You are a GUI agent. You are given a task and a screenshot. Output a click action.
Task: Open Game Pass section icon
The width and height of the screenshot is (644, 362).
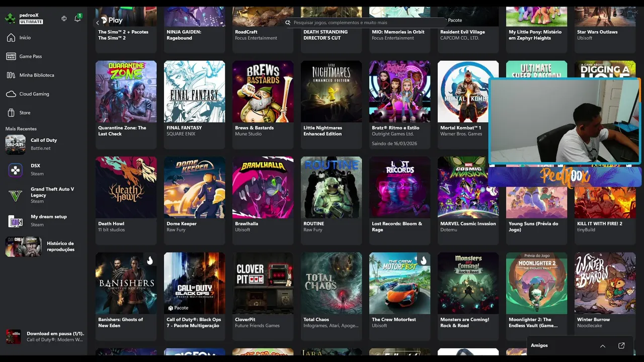point(11,56)
